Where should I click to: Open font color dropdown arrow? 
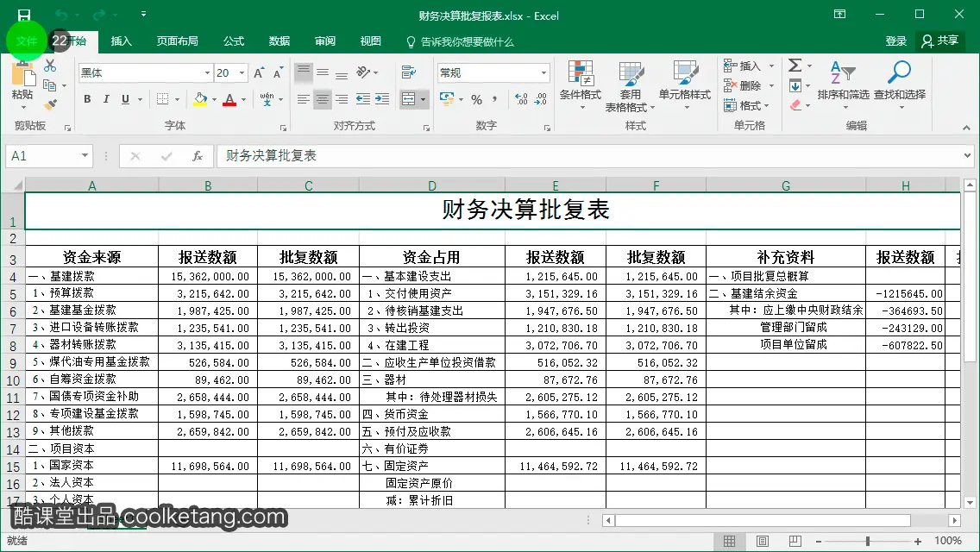coord(243,99)
